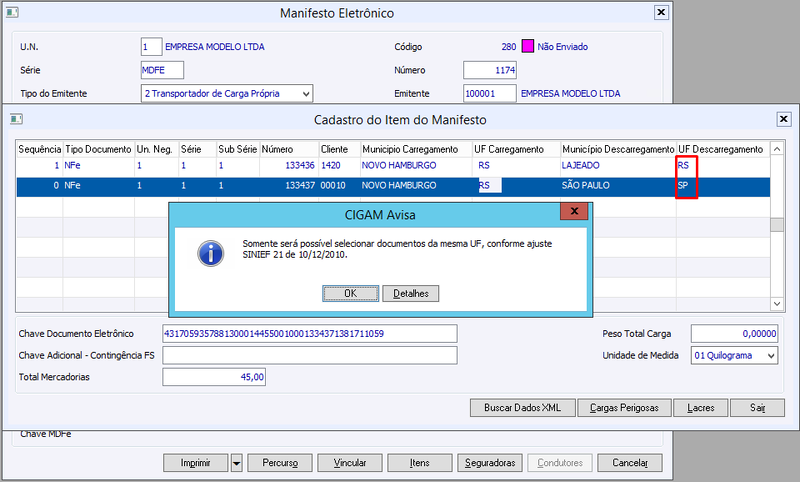Click the Seguradoras button
This screenshot has height=482, width=800.
[x=490, y=463]
